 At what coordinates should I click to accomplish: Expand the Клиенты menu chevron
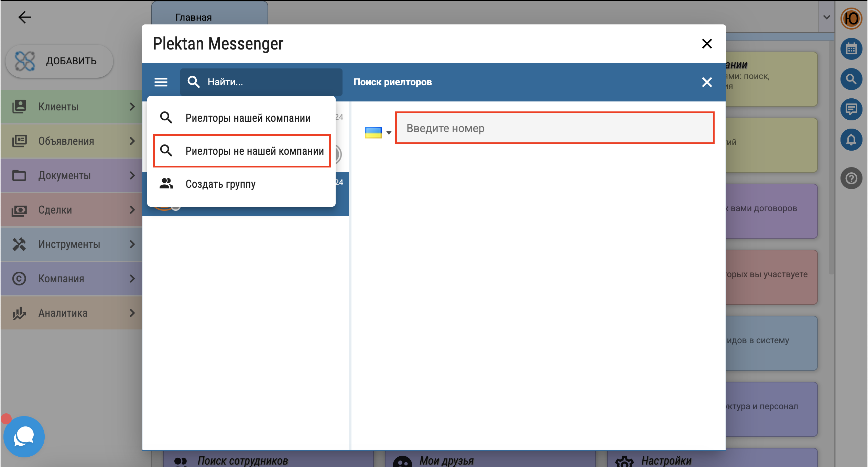coord(132,107)
